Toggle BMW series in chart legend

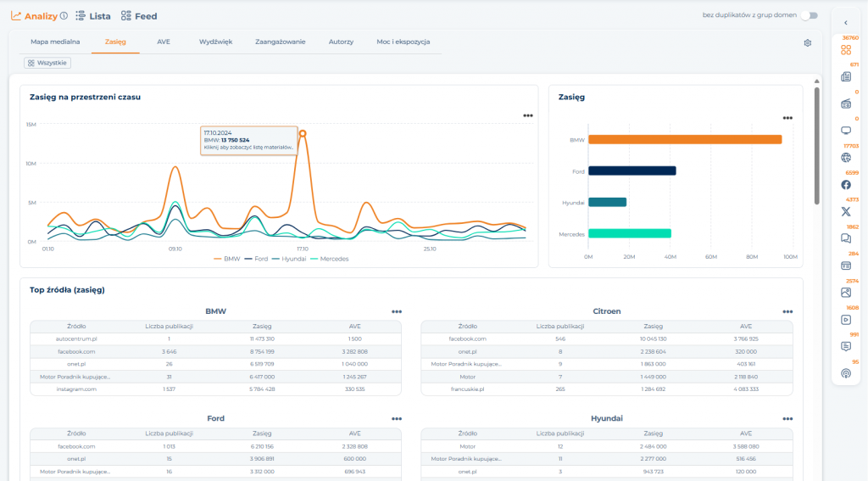[x=227, y=259]
